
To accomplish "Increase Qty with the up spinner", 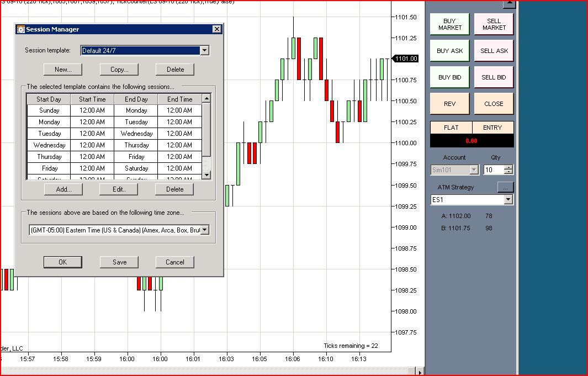I will click(508, 167).
